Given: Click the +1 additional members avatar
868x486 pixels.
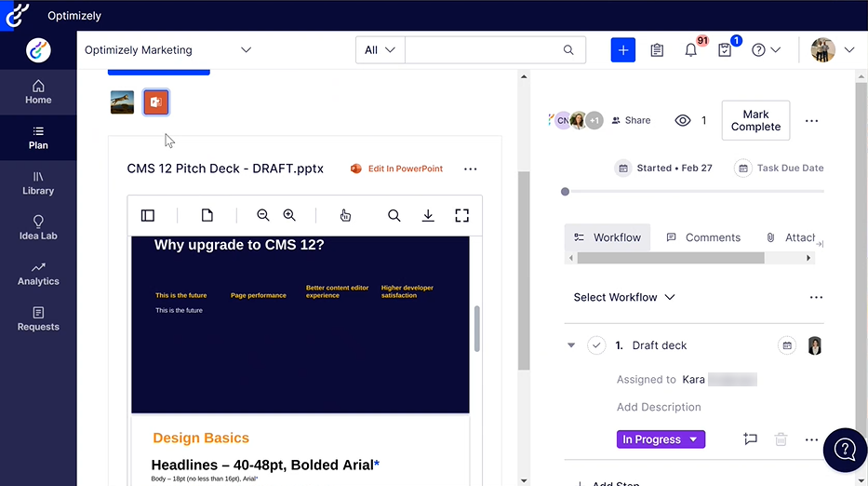Looking at the screenshot, I should [594, 120].
